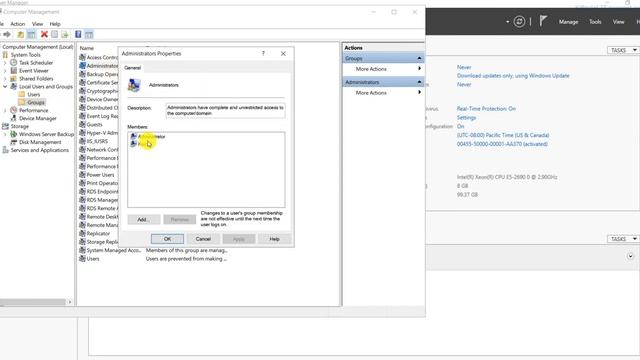
Task: Open the upper TASKS dropdown in Server Manager
Action: coord(622,50)
